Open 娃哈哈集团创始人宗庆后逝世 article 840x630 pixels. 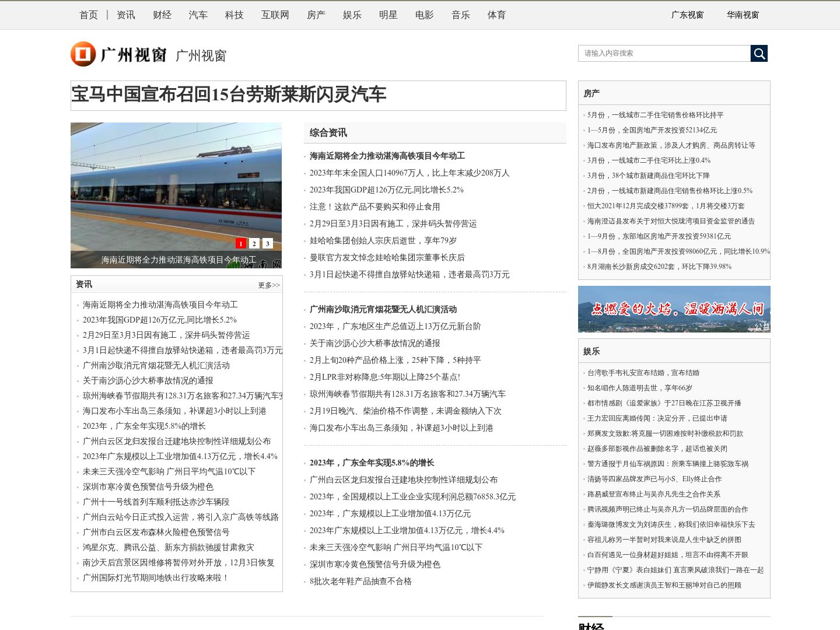[x=383, y=240]
